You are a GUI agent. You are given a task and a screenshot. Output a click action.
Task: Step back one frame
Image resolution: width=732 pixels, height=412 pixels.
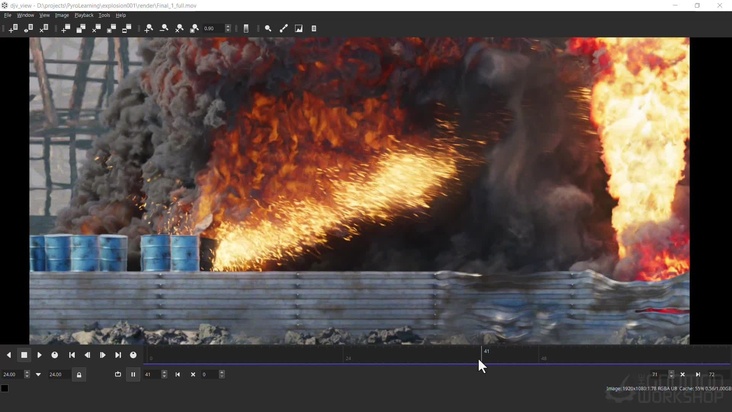pos(87,355)
